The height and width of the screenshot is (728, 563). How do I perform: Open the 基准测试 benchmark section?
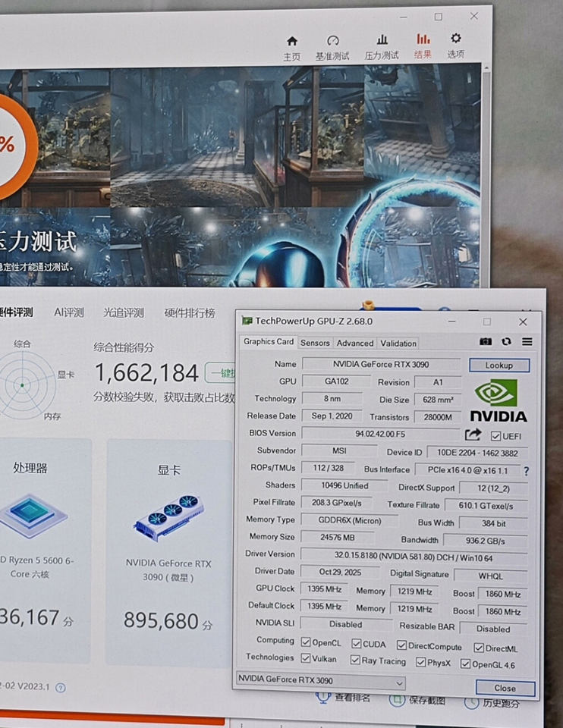(x=332, y=49)
